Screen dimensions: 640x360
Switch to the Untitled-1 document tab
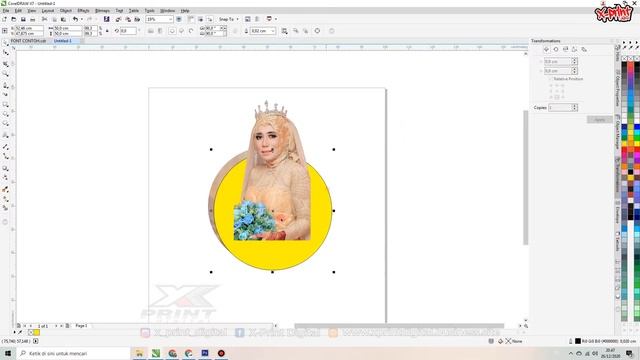click(x=62, y=41)
